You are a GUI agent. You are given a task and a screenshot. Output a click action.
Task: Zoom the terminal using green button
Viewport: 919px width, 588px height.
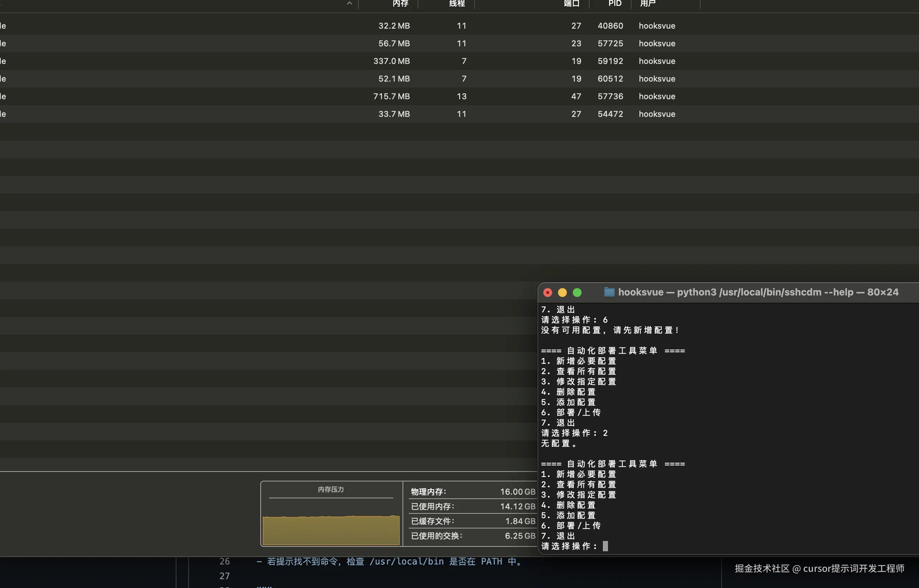click(x=577, y=293)
